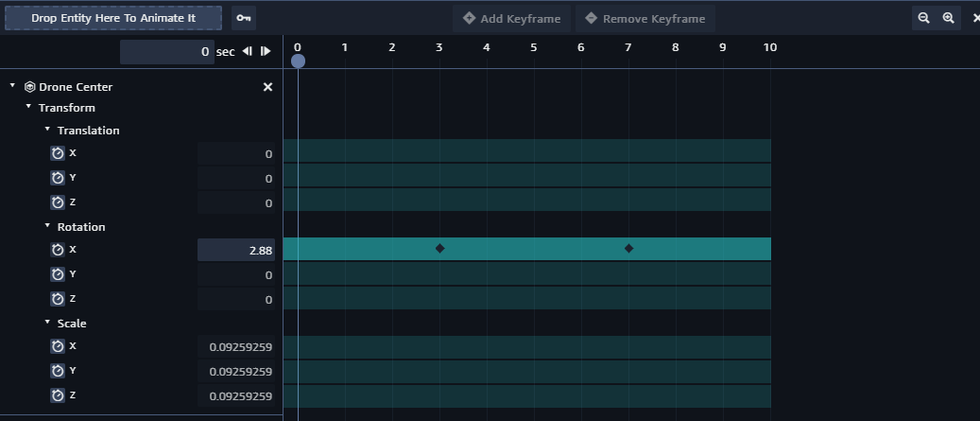Click Remove Keyframe button
This screenshot has width=980, height=421.
645,19
